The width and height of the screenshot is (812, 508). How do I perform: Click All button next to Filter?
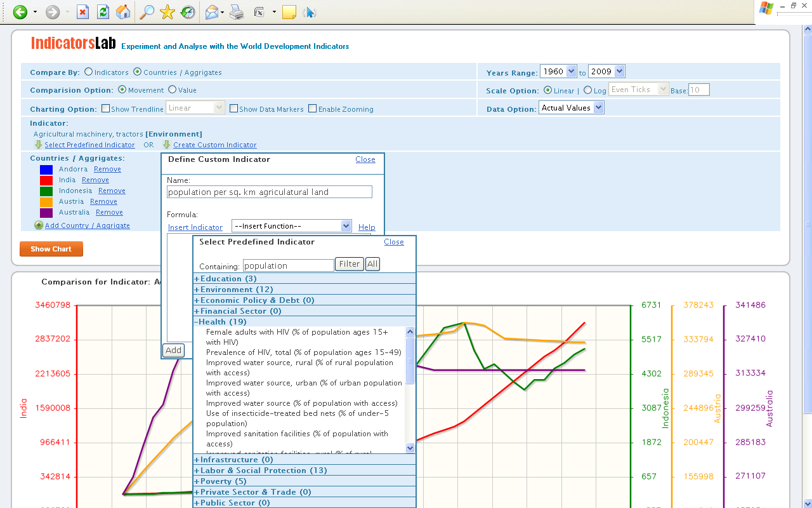[372, 264]
